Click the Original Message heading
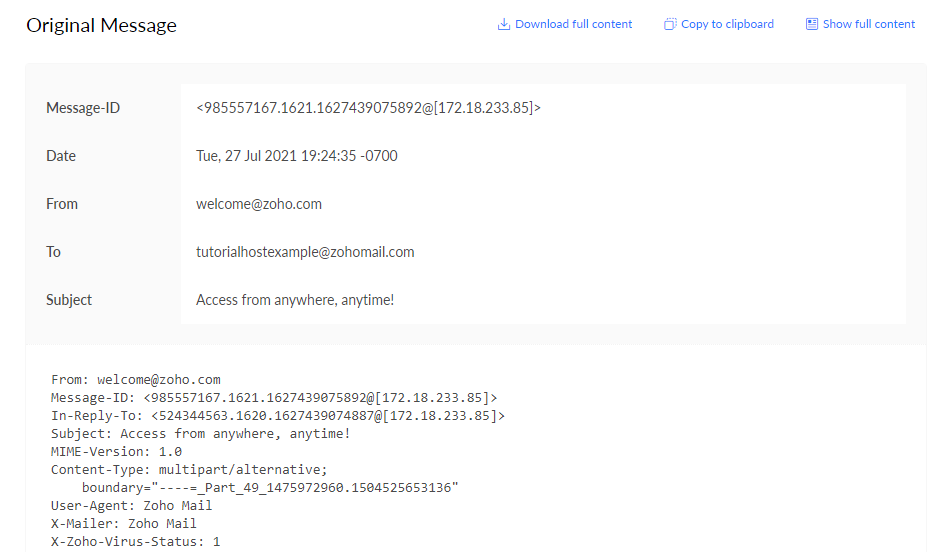Screen dimensions: 946x552 [101, 26]
